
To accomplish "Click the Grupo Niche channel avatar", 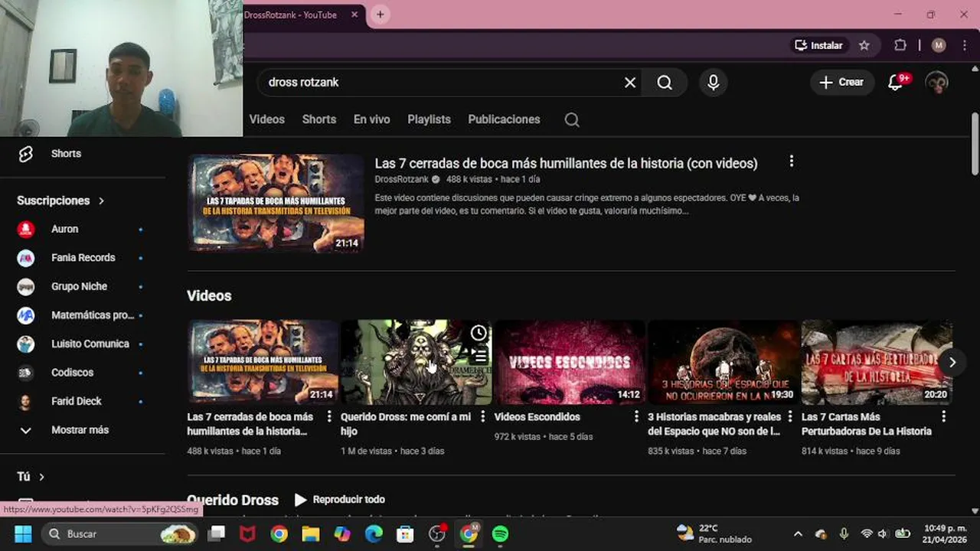I will [x=26, y=286].
